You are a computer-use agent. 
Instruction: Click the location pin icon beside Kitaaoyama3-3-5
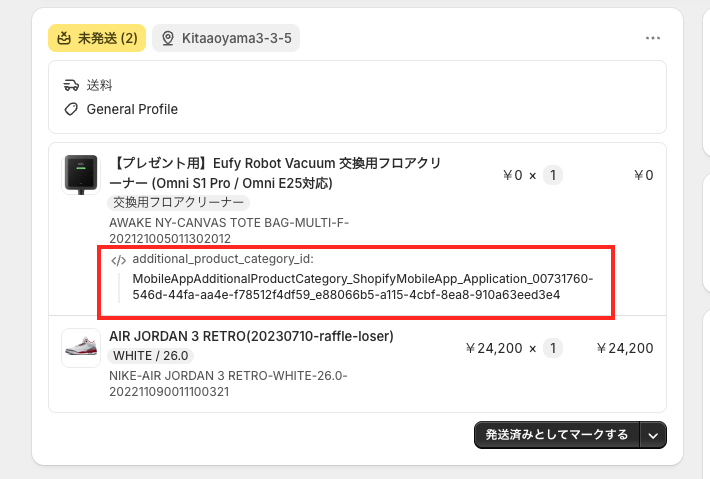click(x=167, y=38)
